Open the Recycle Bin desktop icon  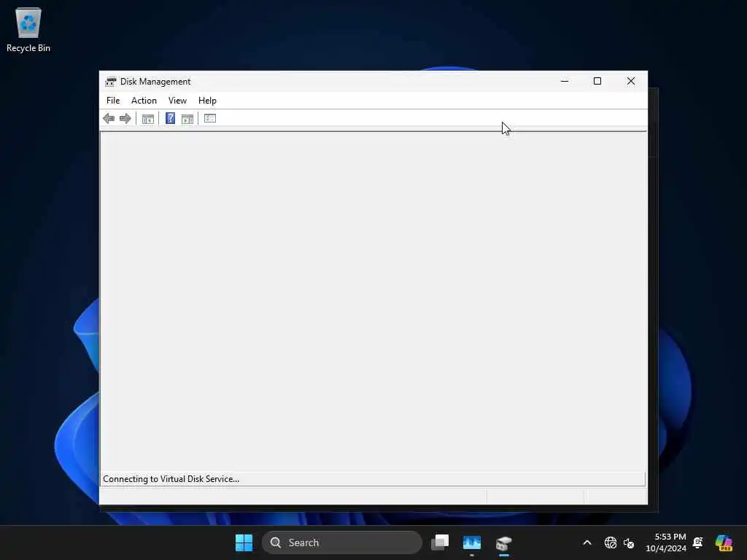[28, 29]
